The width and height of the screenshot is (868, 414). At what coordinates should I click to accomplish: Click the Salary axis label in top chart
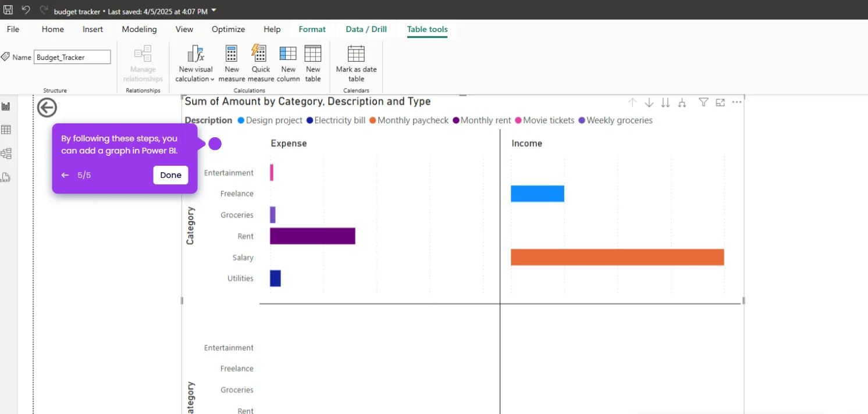coord(243,258)
